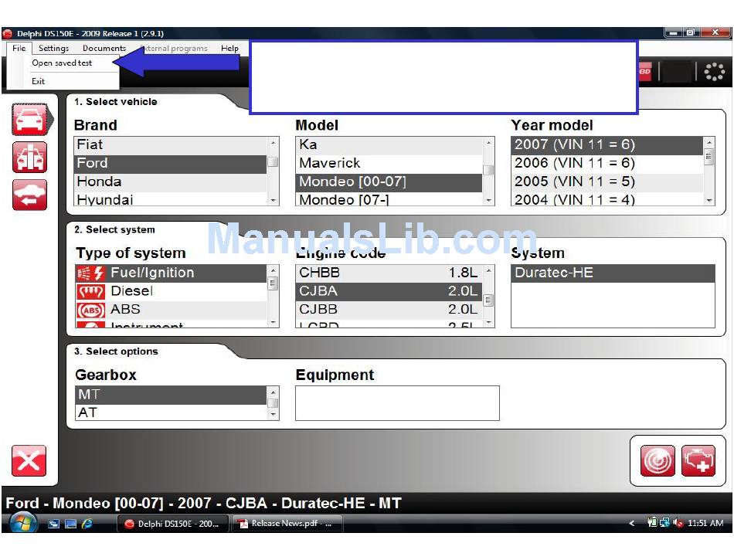This screenshot has width=734, height=560.
Task: Expand hidden tray icons arrow
Action: click(x=632, y=523)
